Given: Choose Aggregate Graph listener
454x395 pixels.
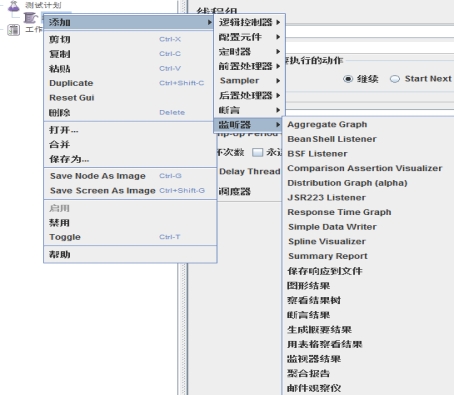Looking at the screenshot, I should 327,124.
